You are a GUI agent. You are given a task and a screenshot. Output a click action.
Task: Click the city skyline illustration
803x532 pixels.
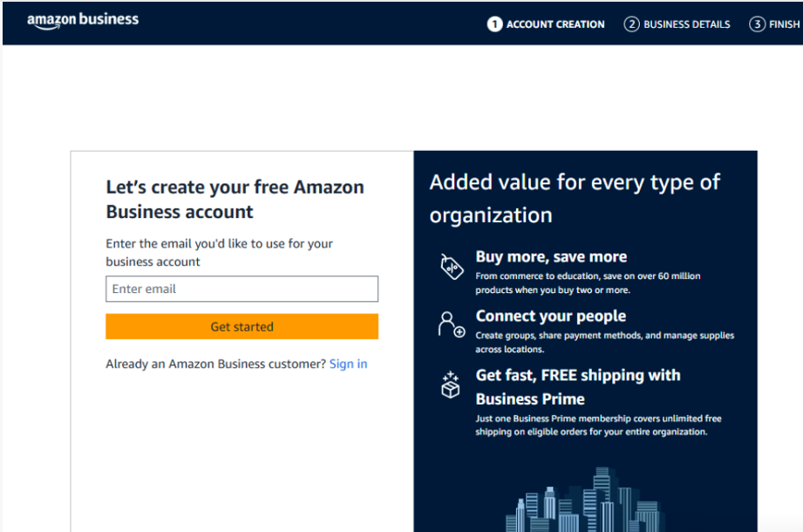tap(585, 503)
